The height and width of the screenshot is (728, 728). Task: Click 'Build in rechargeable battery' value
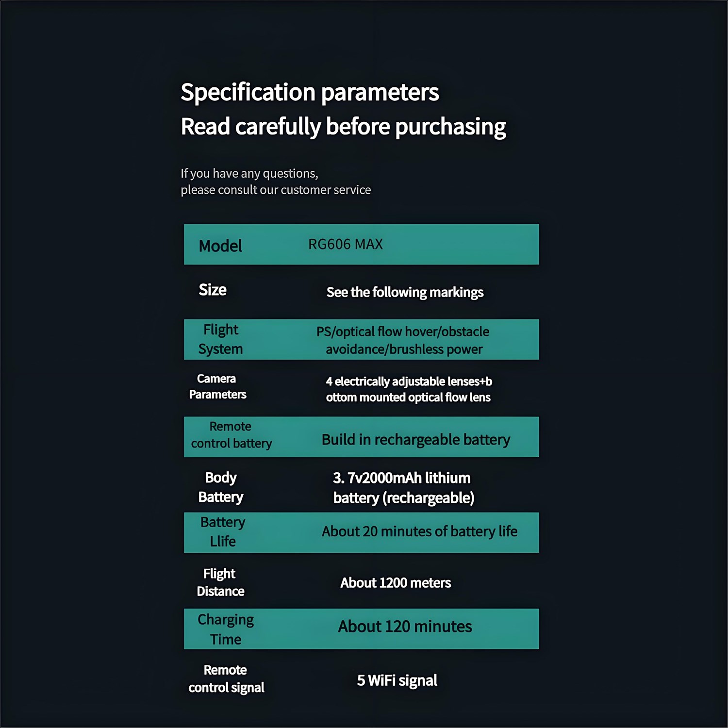[416, 440]
